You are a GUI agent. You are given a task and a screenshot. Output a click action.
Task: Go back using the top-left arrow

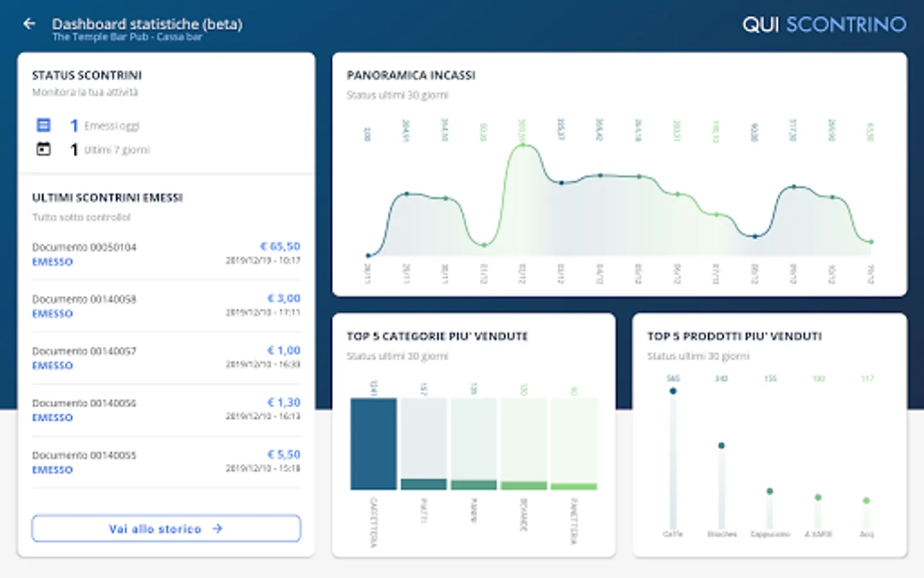point(29,24)
